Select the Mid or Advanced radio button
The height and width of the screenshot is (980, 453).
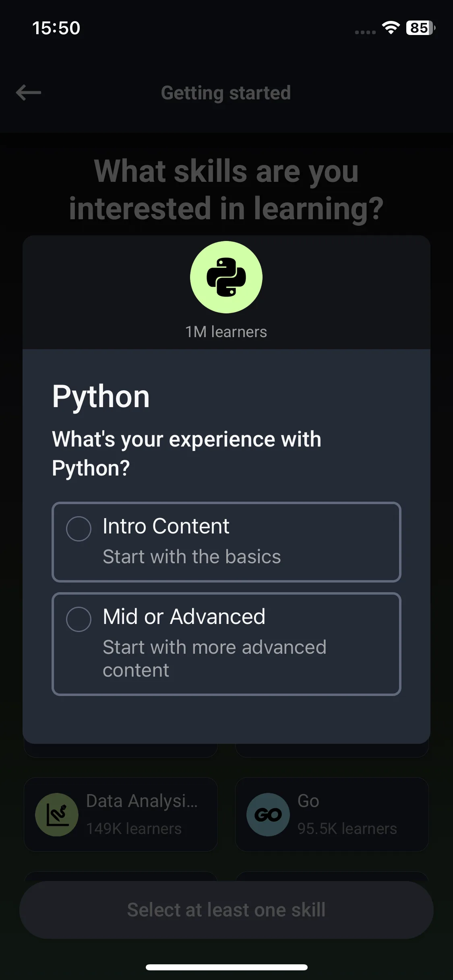[79, 619]
